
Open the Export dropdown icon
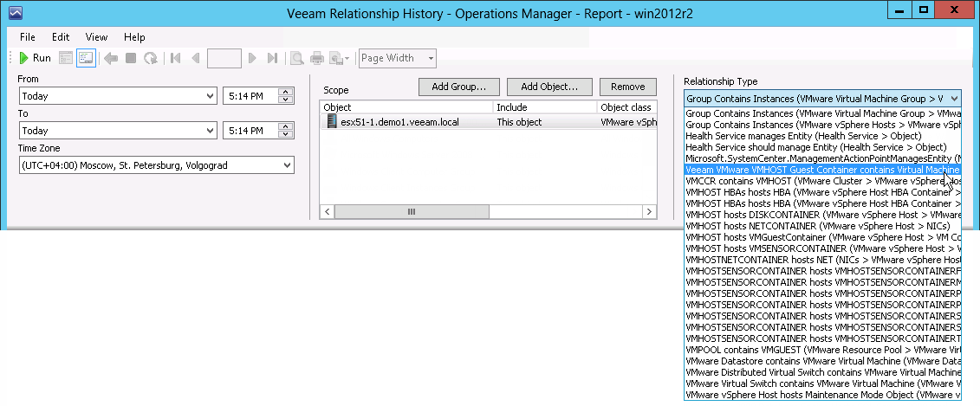[x=340, y=58]
